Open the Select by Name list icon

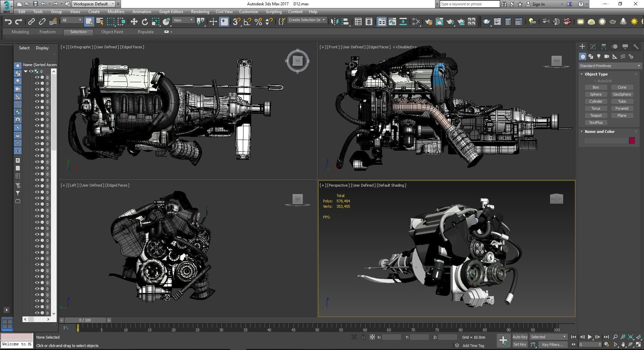(100, 22)
